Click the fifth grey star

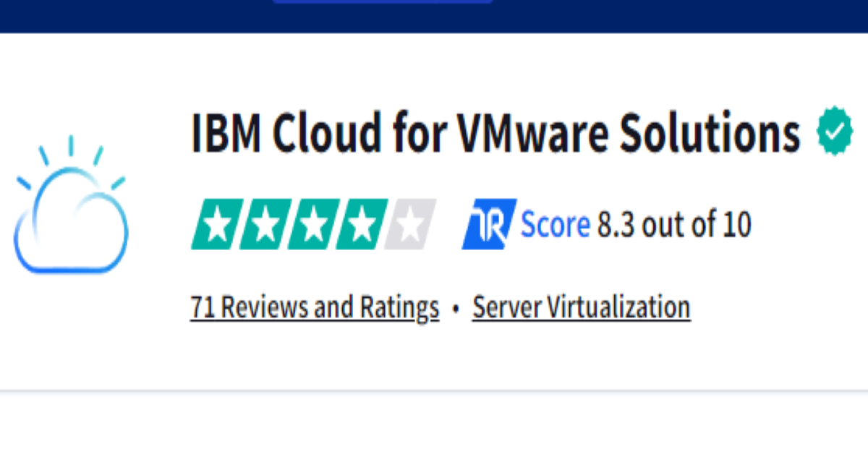[x=411, y=225]
